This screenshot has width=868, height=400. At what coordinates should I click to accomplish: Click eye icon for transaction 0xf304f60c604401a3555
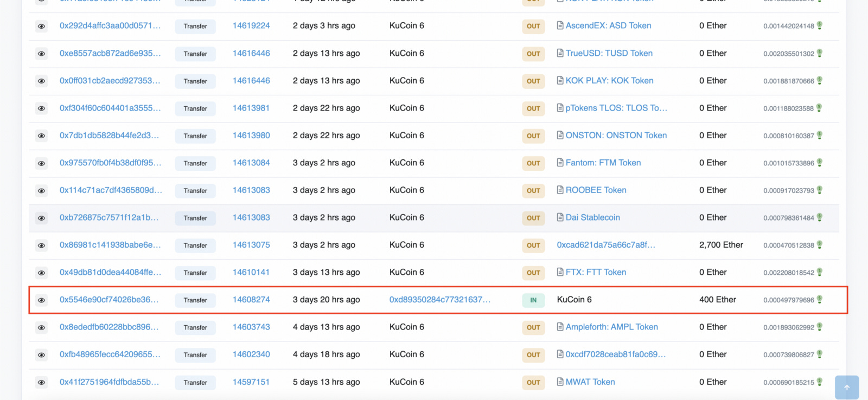41,108
